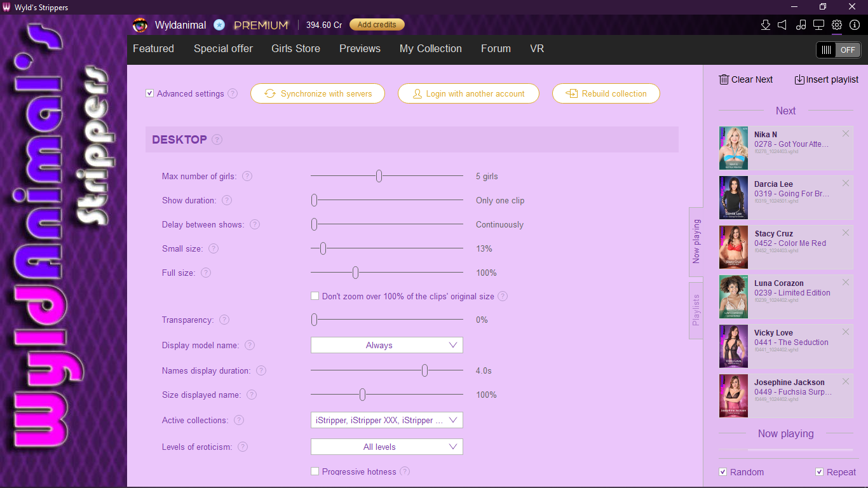The image size is (868, 488).
Task: Click help icon for Max number of girls
Action: coord(247,176)
